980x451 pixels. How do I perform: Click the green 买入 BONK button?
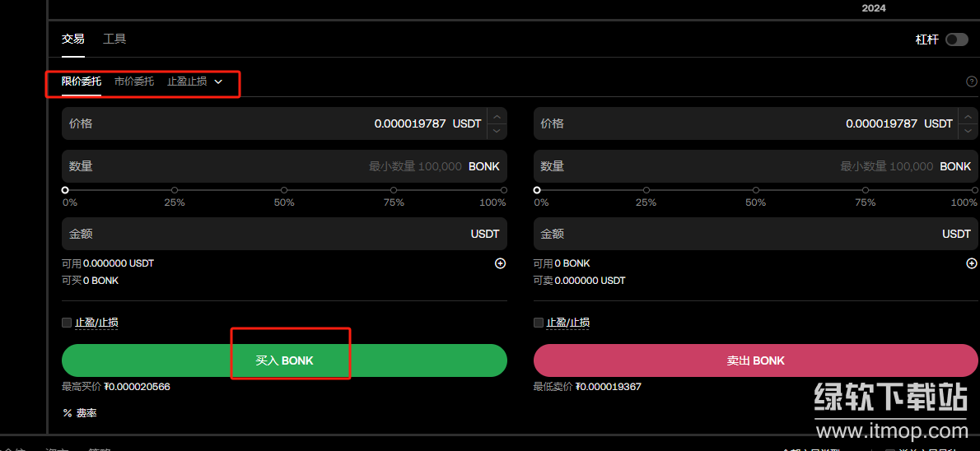pos(284,360)
